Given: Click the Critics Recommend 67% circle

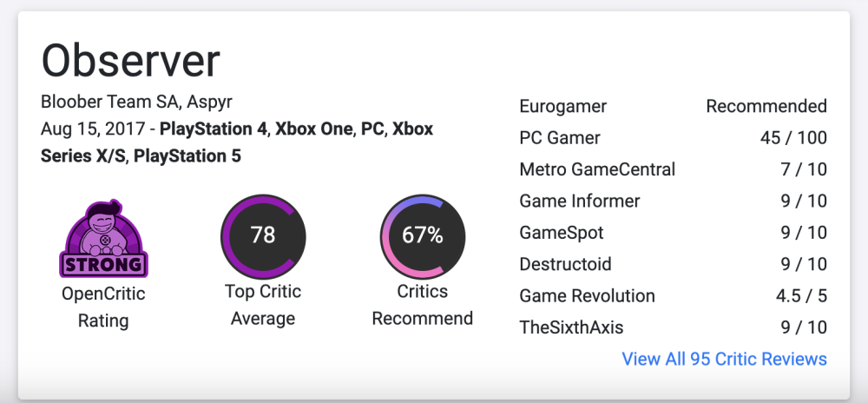Looking at the screenshot, I should (422, 235).
